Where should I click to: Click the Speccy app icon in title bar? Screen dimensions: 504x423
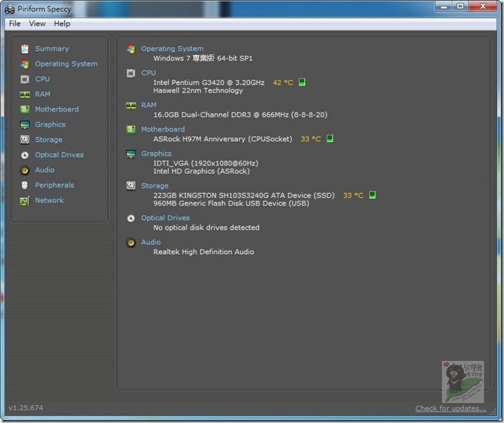click(9, 9)
